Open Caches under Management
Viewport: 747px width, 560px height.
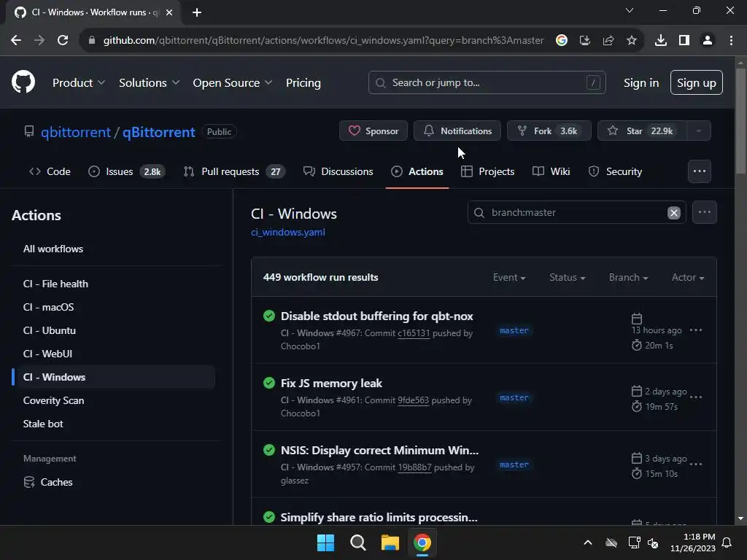(x=47, y=483)
